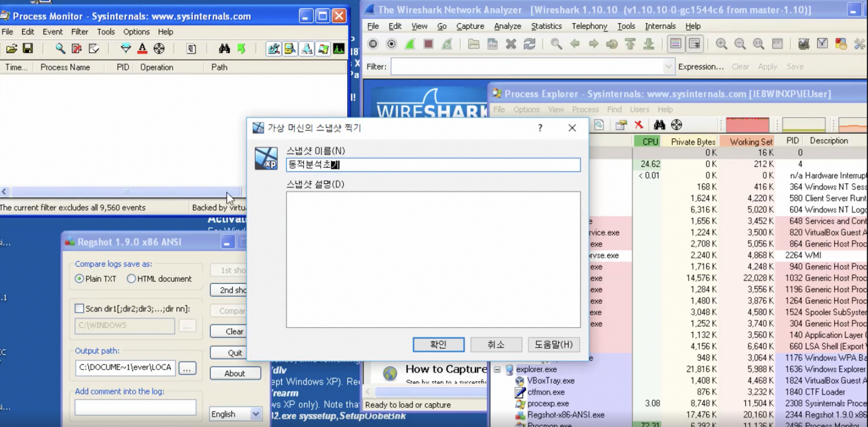This screenshot has height=427, width=868.
Task: Open Process Monitor highlight tool
Action: 142,48
